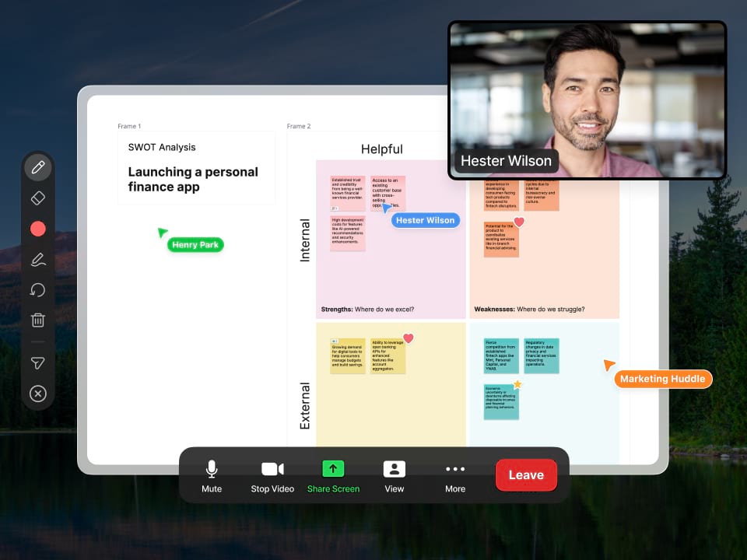Open the View options
The width and height of the screenshot is (747, 560).
pos(395,475)
